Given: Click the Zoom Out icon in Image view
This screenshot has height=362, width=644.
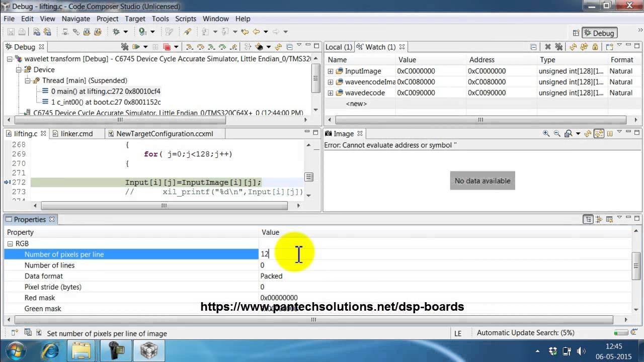Looking at the screenshot, I should (x=557, y=134).
